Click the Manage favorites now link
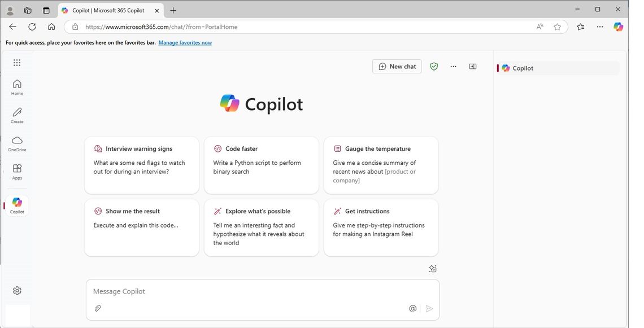 185,42
